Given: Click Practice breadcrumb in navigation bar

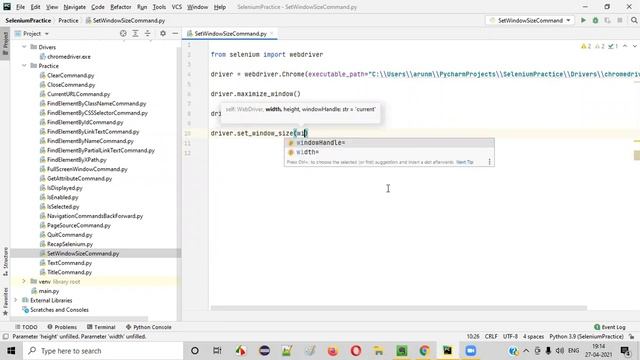Looking at the screenshot, I should click(68, 20).
